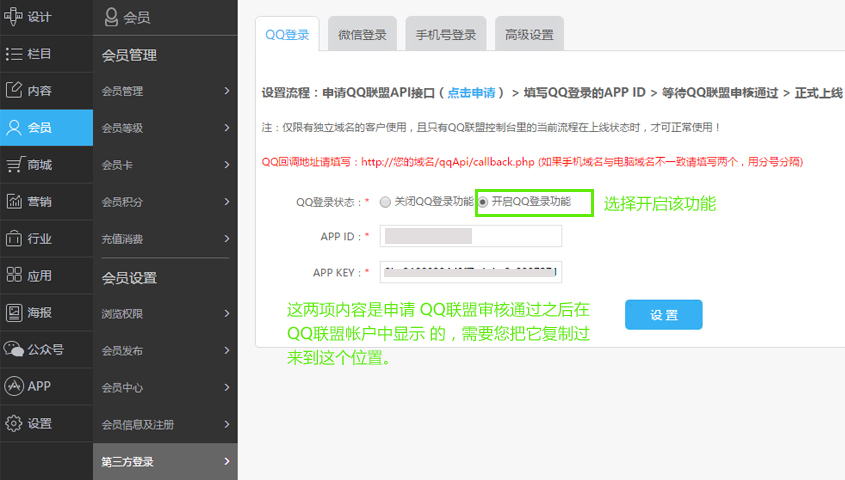Click the 商城 shopping cart icon

click(15, 164)
